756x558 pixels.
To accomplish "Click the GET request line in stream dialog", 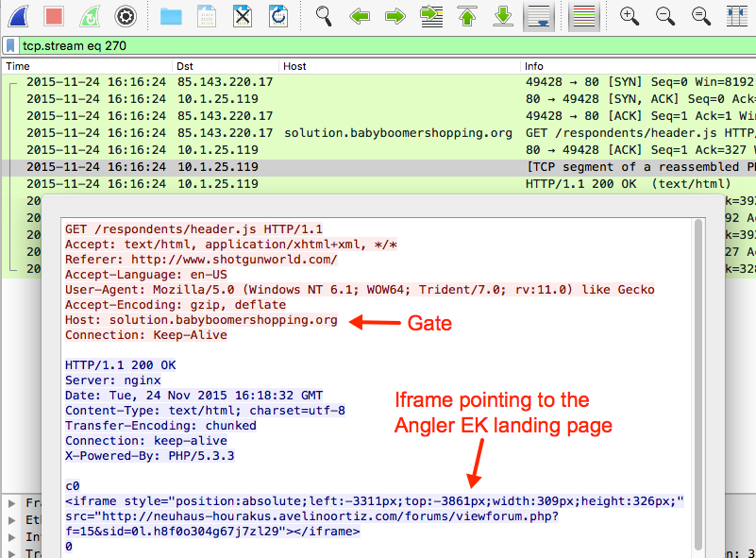I will pos(193,229).
